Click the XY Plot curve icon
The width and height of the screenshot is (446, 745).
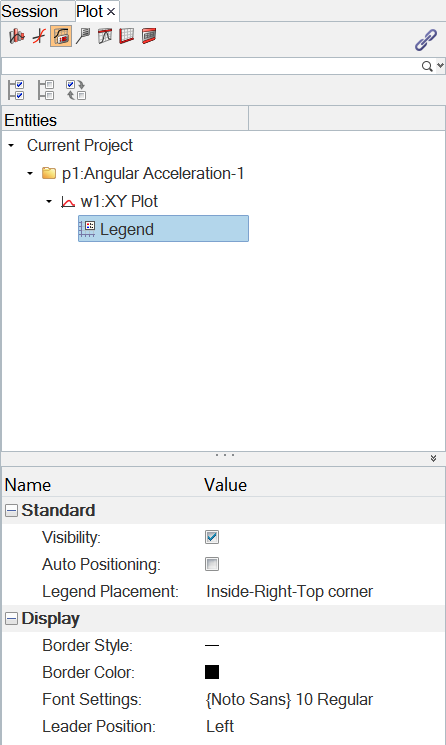68,202
